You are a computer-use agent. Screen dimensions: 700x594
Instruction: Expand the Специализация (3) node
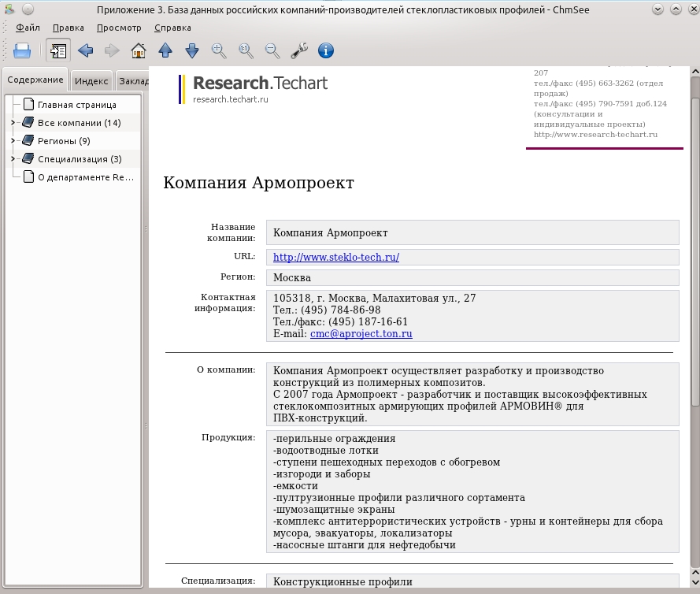13,158
